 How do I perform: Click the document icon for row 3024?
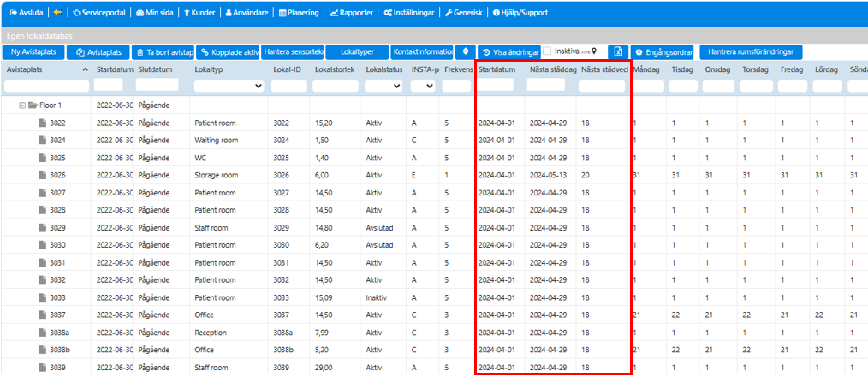pyautogui.click(x=42, y=141)
